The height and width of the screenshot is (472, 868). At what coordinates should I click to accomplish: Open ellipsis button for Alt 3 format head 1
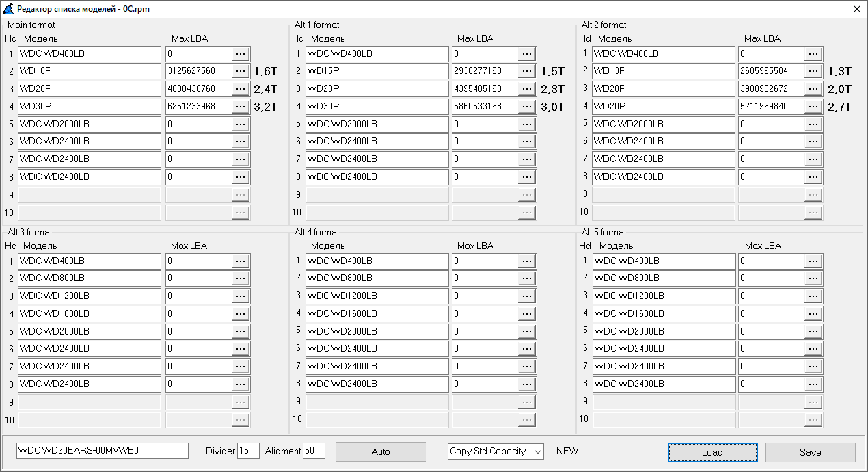click(241, 261)
